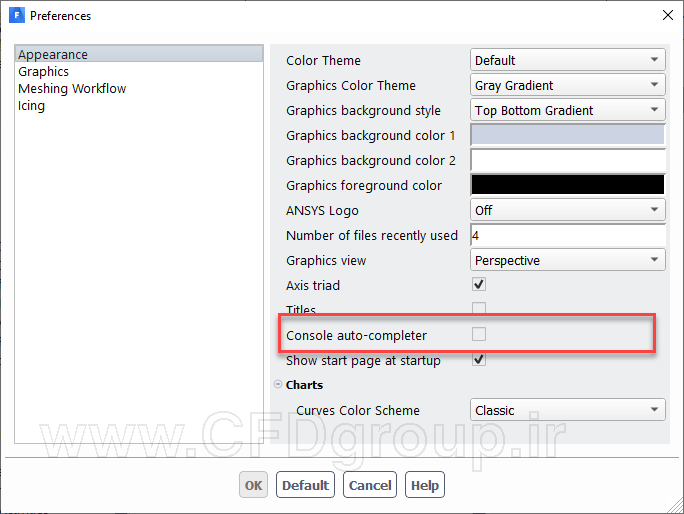Image resolution: width=684 pixels, height=514 pixels.
Task: Click the ANSYS Logo label
Action: (x=322, y=211)
